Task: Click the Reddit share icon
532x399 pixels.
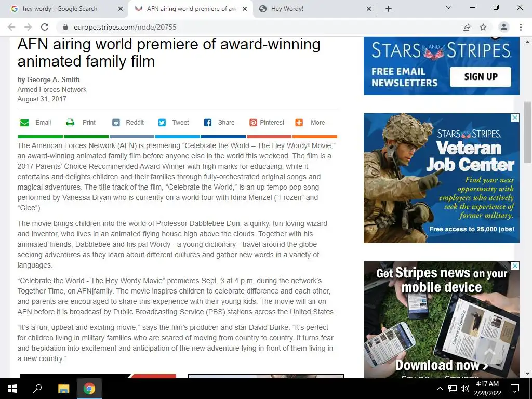Action: [116, 123]
